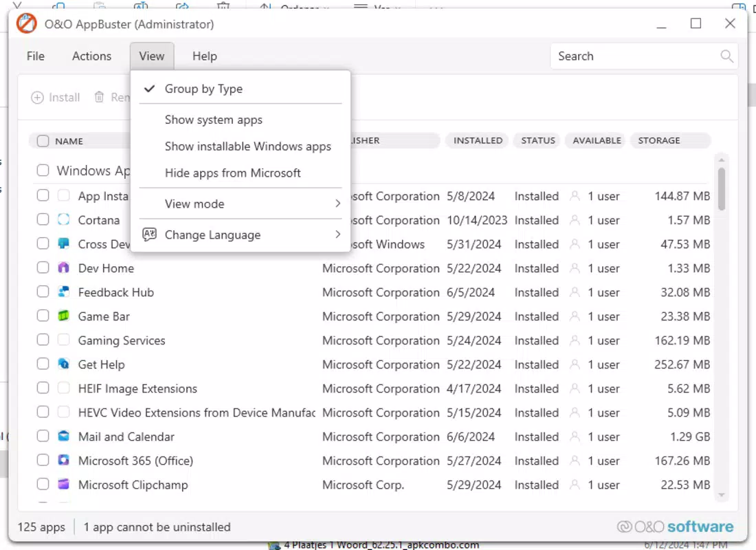756x550 pixels.
Task: Click the Microsoft Clipchamp app icon
Action: click(64, 484)
